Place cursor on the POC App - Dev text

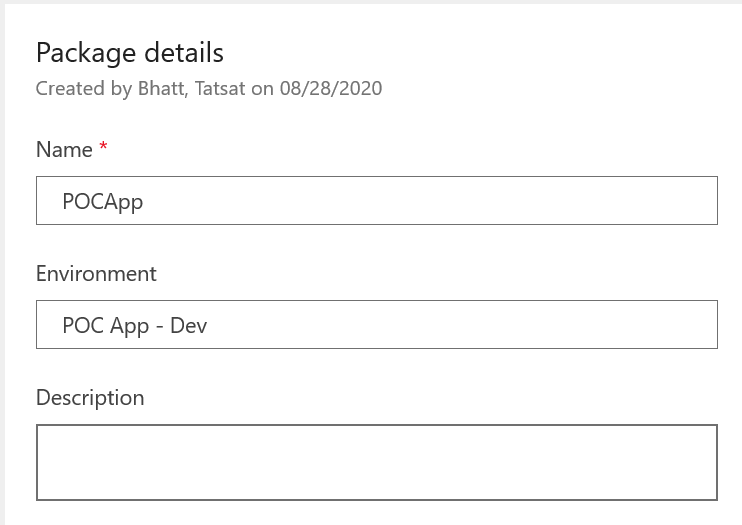point(135,326)
